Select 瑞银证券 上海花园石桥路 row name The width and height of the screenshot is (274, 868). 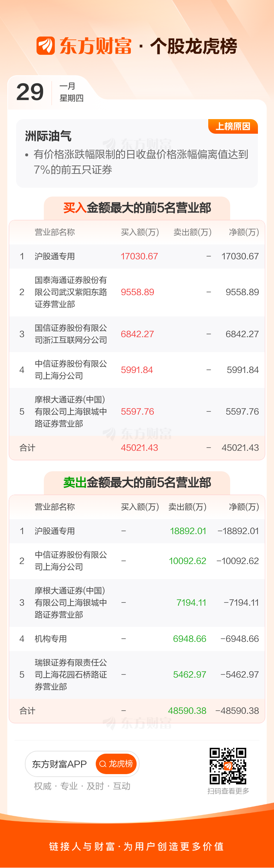pyautogui.click(x=71, y=674)
